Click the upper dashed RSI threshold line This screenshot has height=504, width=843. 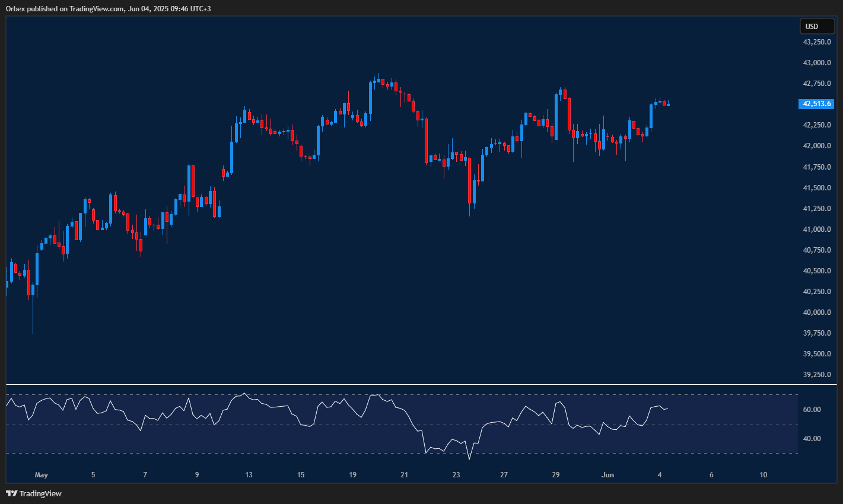click(237, 394)
